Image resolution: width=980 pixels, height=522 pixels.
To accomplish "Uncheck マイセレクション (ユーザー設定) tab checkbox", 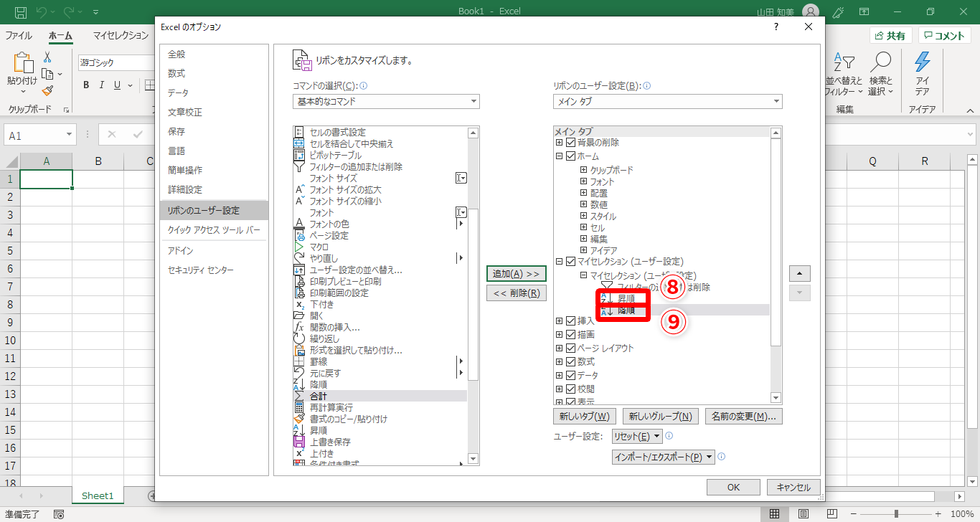I will pyautogui.click(x=571, y=262).
